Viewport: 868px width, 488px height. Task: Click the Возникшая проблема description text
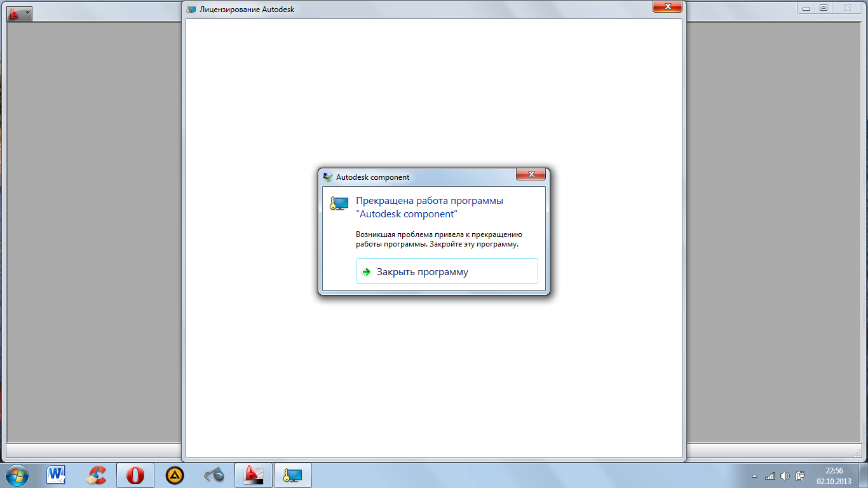tap(439, 239)
